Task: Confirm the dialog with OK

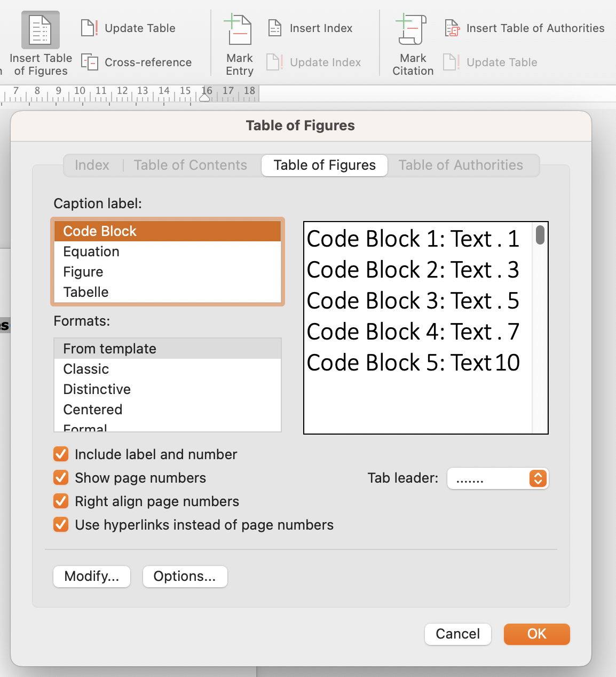Action: pos(536,634)
